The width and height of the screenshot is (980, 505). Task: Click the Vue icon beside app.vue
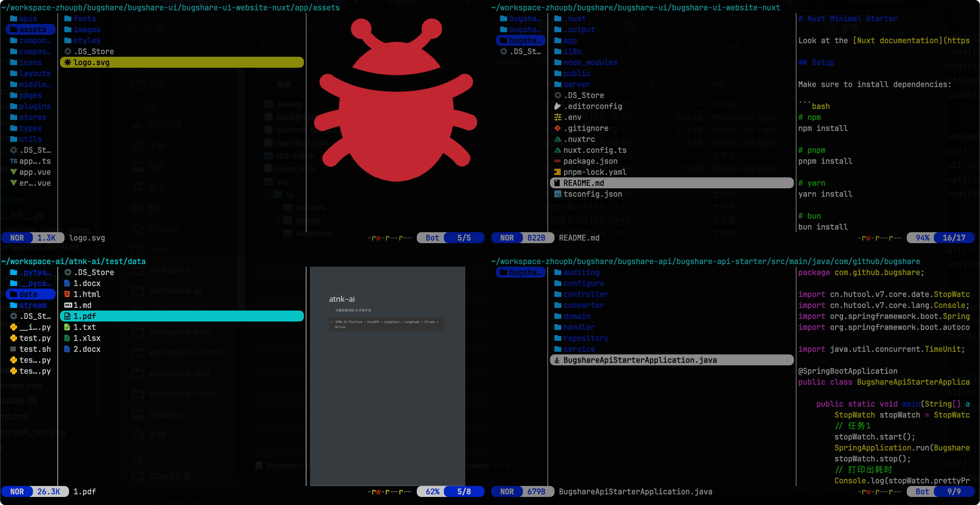click(14, 172)
